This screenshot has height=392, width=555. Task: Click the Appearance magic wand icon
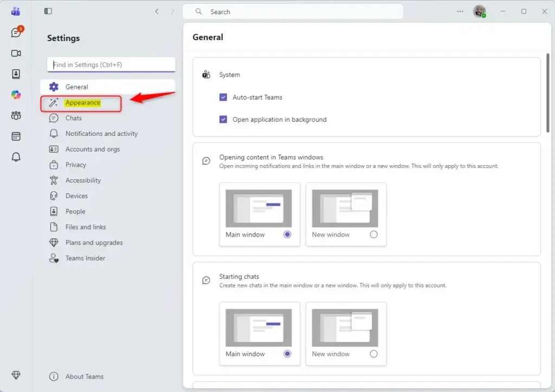pos(54,102)
